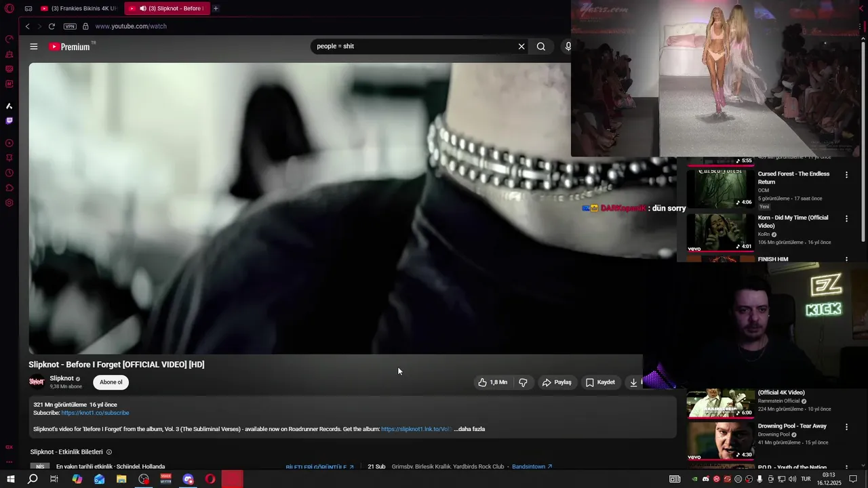Open the knot1.co/subscribe link
The width and height of the screenshot is (868, 488).
pos(95,413)
